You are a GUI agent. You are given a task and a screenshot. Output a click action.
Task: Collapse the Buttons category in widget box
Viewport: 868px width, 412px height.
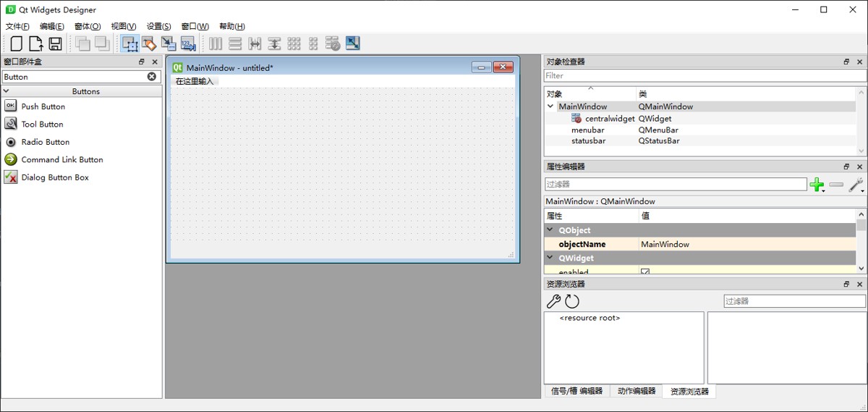(x=6, y=91)
